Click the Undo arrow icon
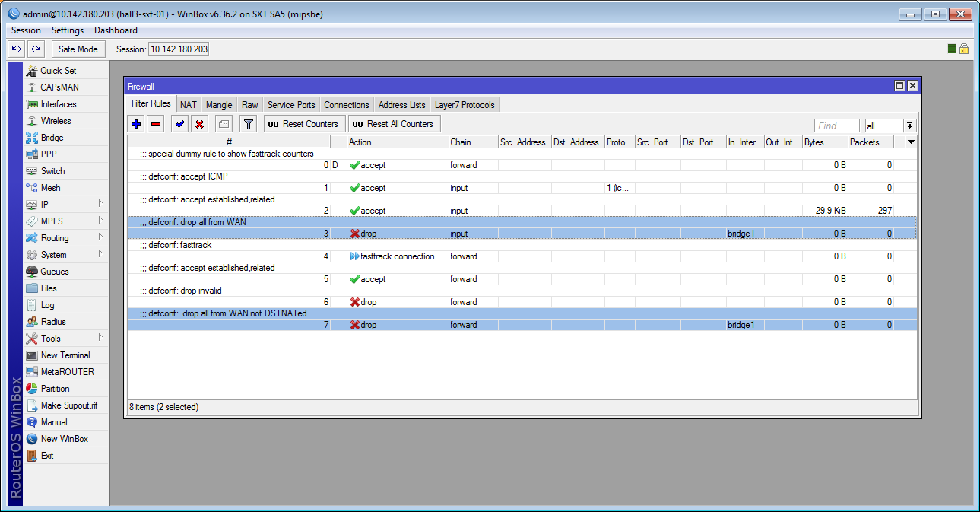This screenshot has width=980, height=512. 15,48
